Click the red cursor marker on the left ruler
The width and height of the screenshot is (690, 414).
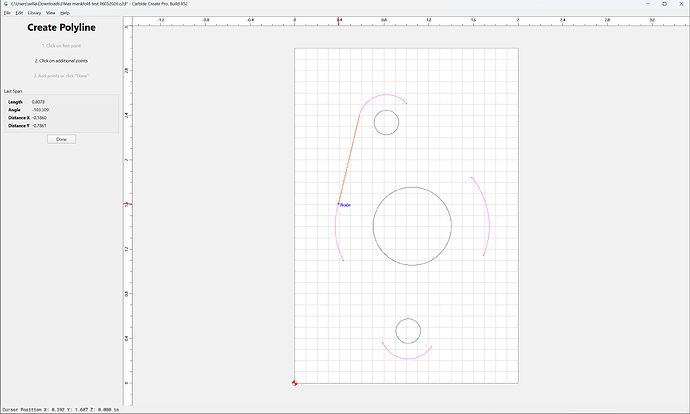tap(128, 204)
